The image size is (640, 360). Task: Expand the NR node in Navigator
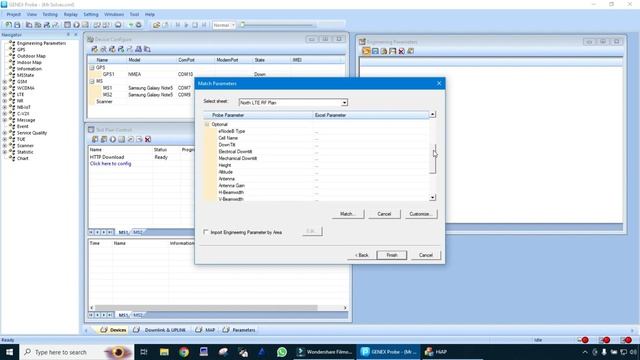4,101
